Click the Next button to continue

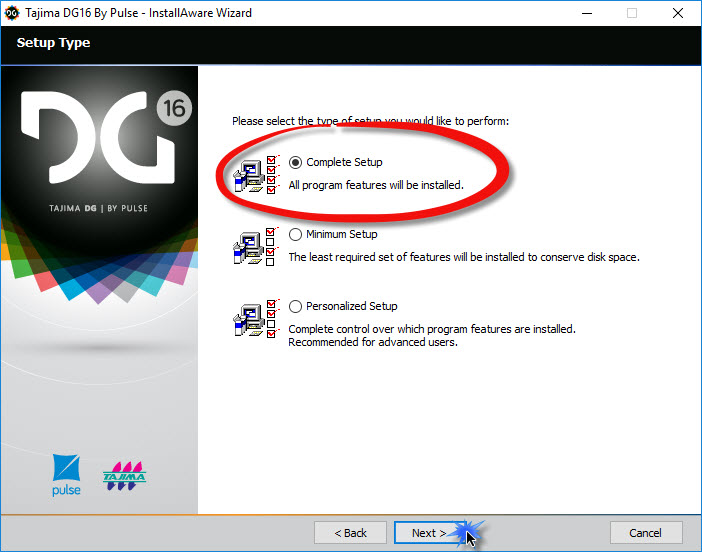[429, 533]
